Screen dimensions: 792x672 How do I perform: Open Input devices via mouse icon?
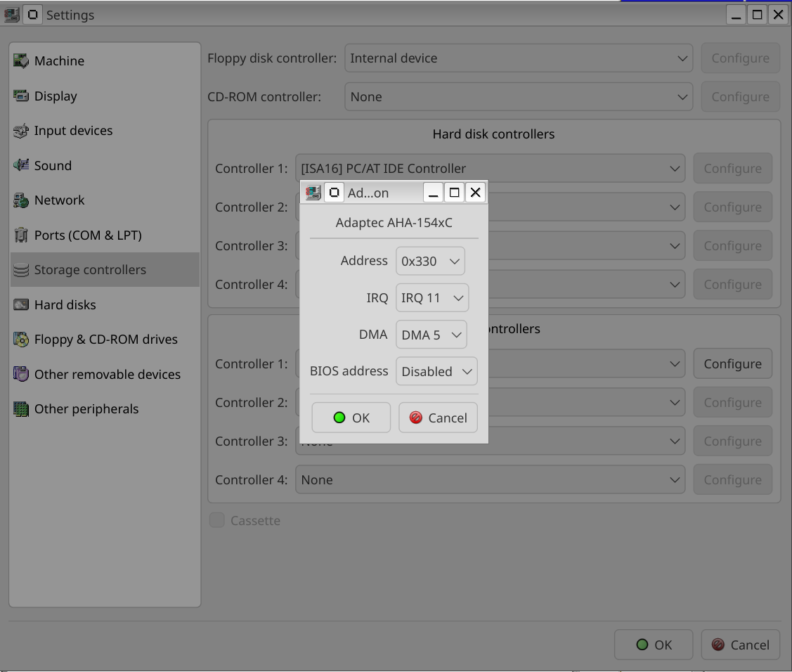tap(21, 131)
